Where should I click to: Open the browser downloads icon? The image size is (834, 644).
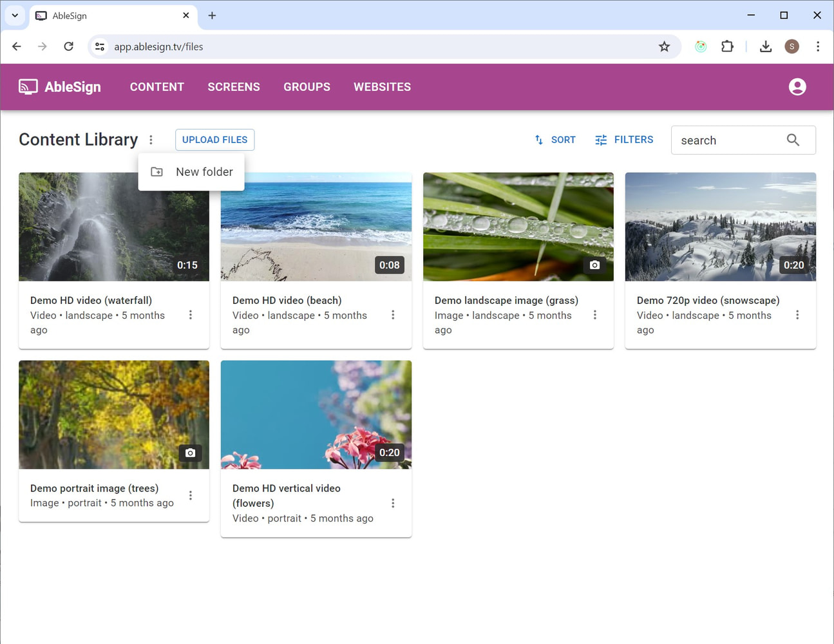[765, 46]
